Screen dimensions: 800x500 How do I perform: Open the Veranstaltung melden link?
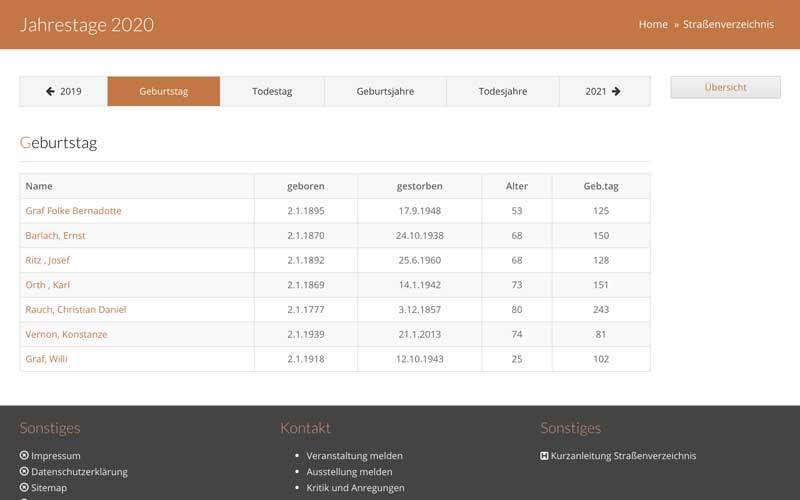[354, 456]
